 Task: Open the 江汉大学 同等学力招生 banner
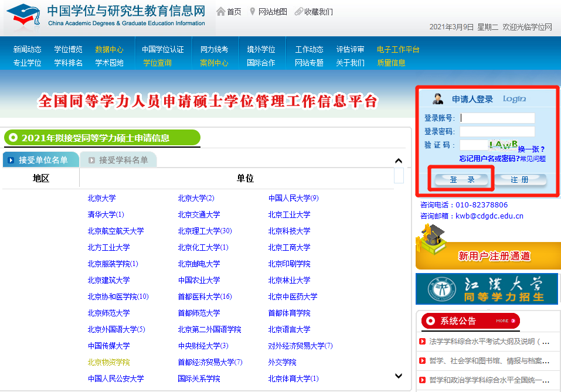pyautogui.click(x=487, y=289)
